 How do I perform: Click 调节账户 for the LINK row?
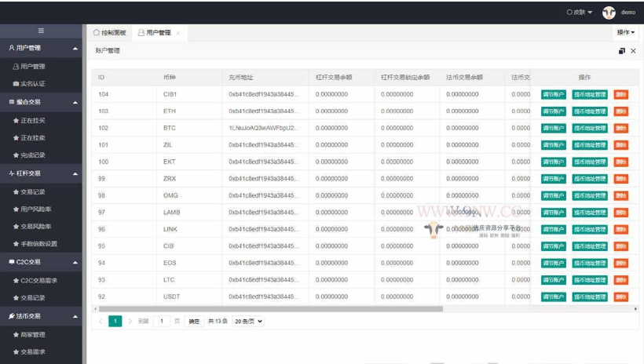click(554, 229)
